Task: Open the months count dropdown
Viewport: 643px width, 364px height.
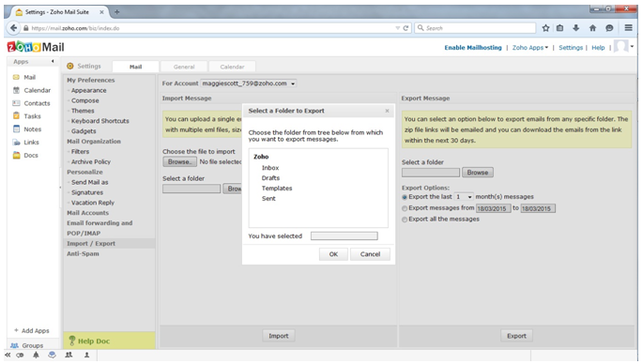Action: tap(464, 197)
